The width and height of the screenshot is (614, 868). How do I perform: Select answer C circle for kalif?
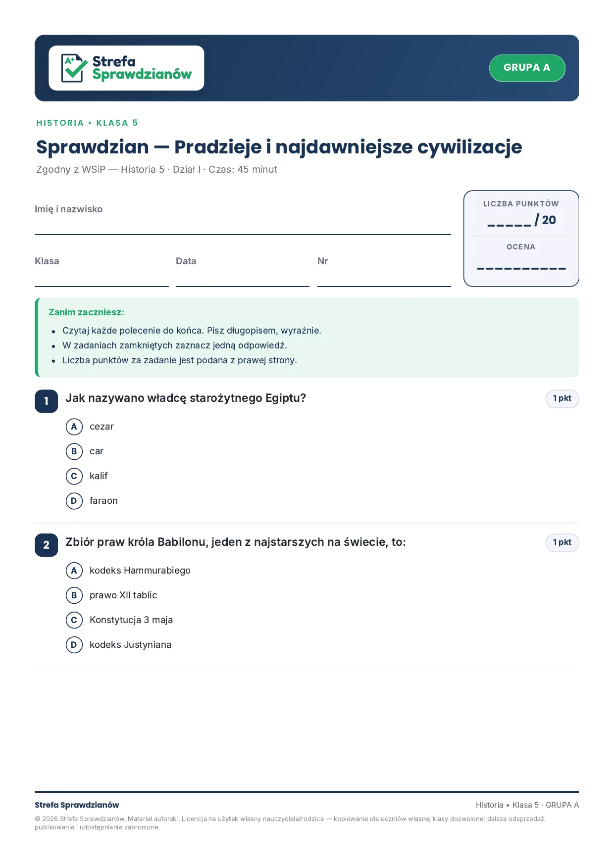click(74, 476)
